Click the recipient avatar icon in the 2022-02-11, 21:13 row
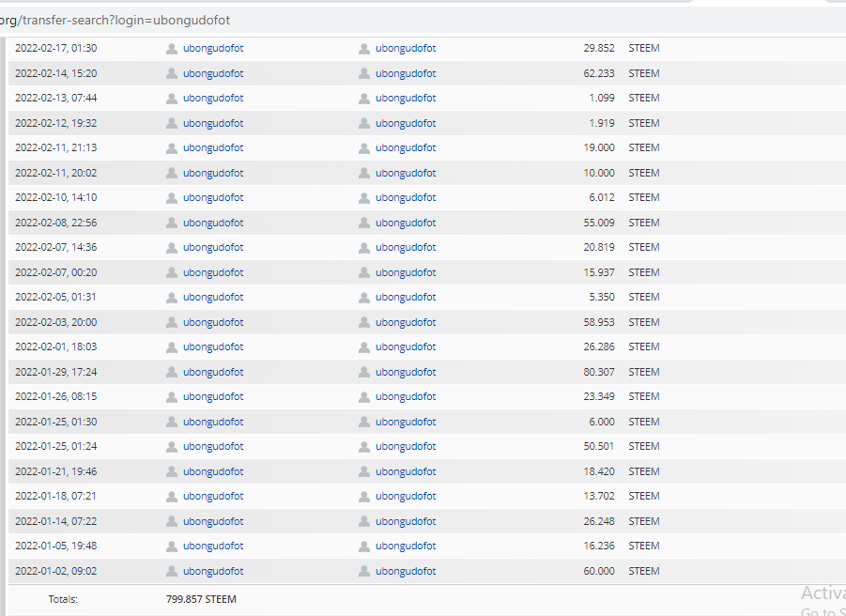The image size is (846, 616). (364, 147)
